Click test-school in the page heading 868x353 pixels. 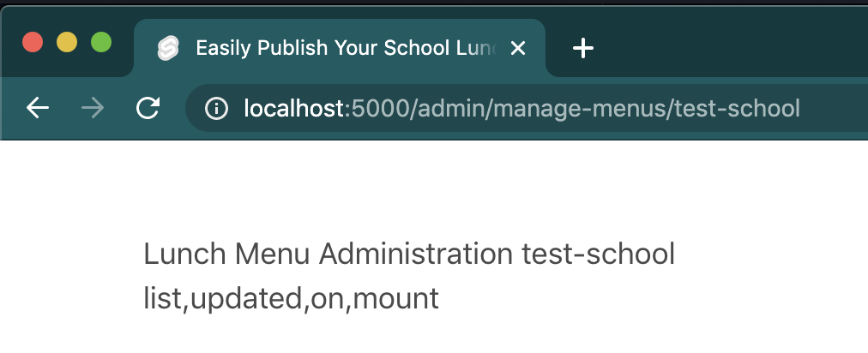click(x=598, y=254)
